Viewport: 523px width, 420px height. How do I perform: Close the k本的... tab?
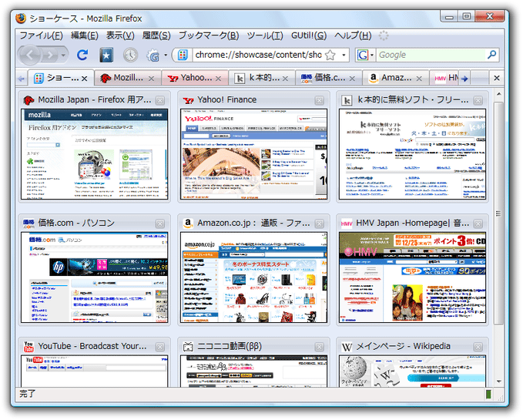pos(285,79)
